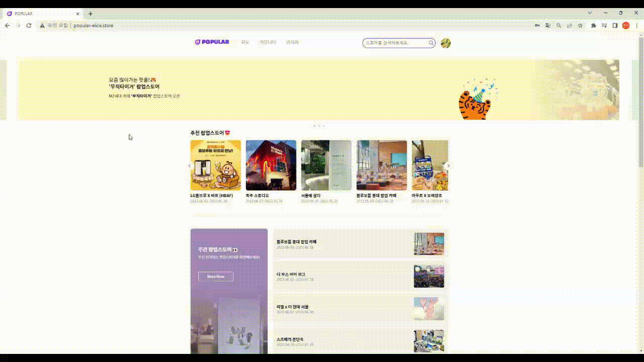Click the POPULAR logo in the header

tap(212, 42)
